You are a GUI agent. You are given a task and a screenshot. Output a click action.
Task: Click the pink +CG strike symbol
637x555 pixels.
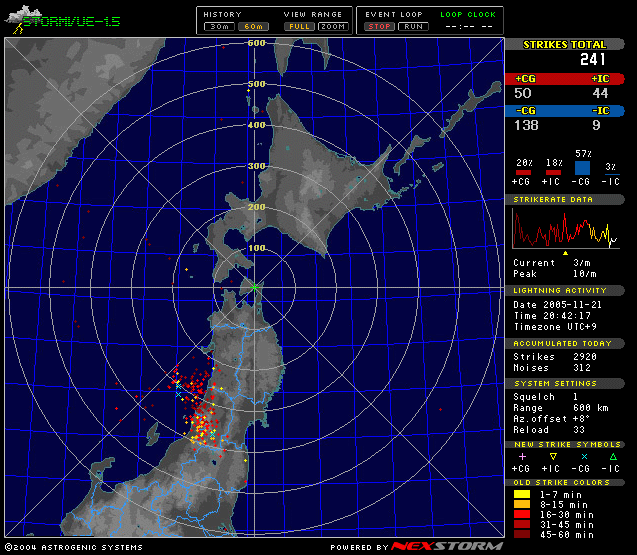[521, 455]
